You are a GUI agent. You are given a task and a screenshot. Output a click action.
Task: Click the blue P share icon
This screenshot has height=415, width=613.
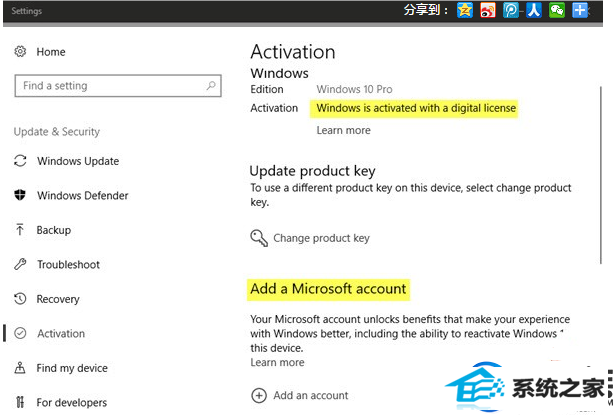click(511, 10)
